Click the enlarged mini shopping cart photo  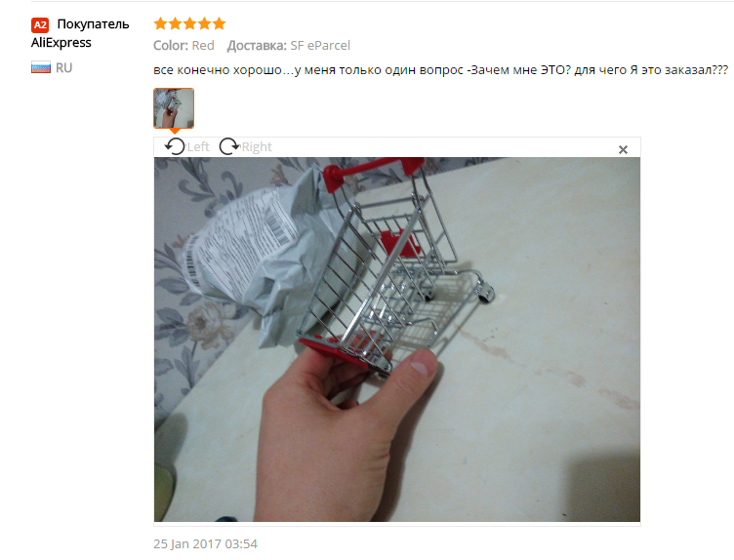(x=397, y=340)
